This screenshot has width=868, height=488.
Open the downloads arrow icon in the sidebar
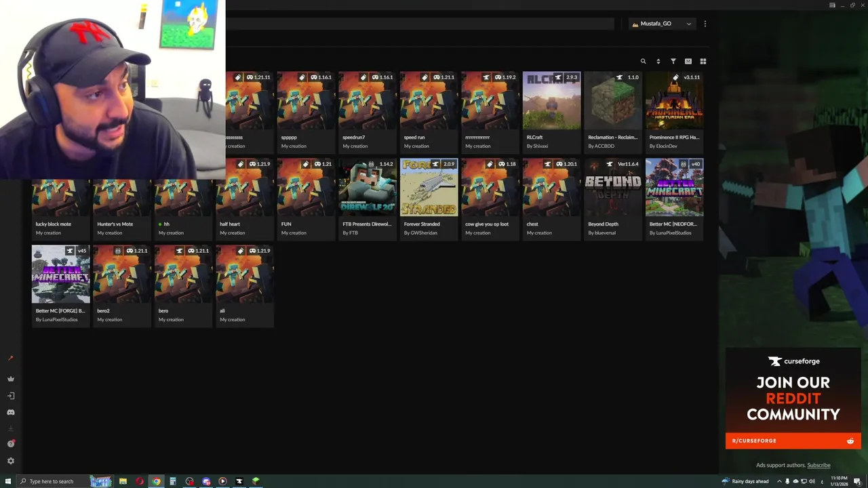coord(10,428)
